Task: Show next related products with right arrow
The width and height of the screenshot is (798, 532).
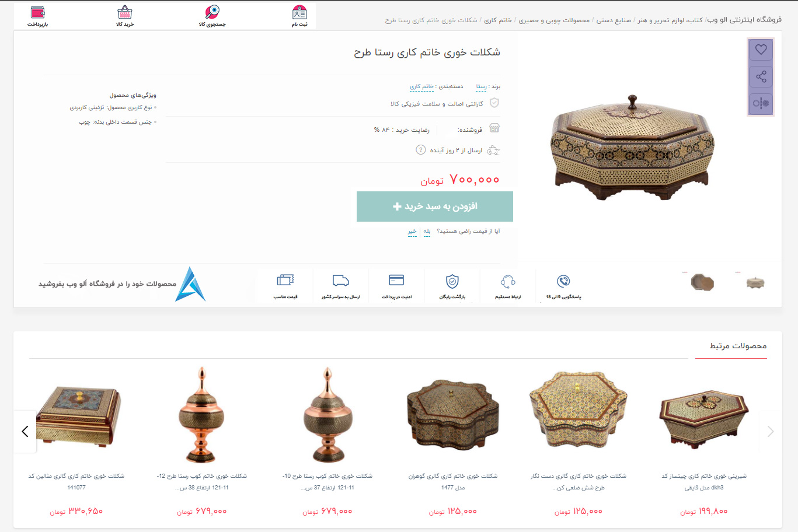Action: pos(771,432)
